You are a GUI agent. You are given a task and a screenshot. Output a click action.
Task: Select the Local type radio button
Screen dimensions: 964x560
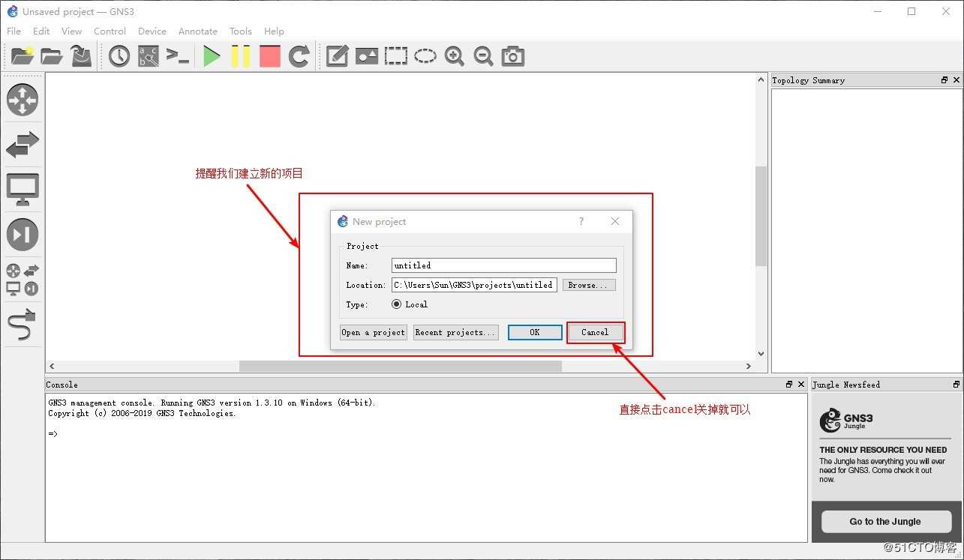397,304
